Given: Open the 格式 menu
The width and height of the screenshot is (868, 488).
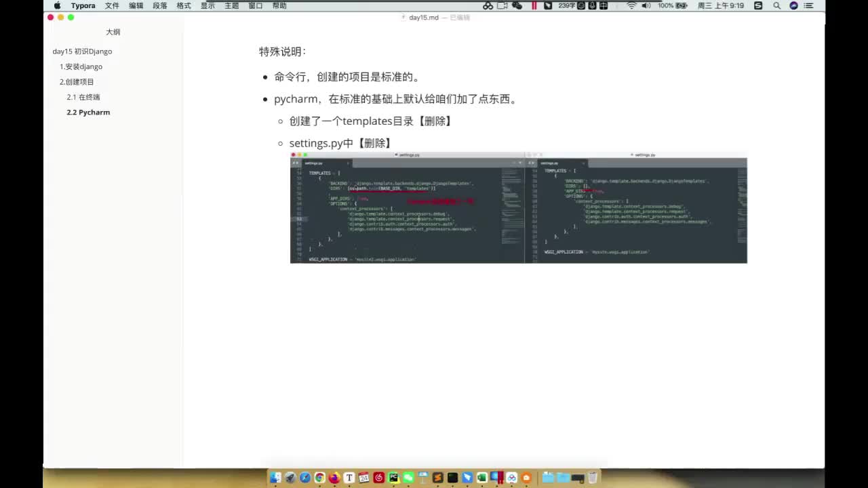Looking at the screenshot, I should tap(184, 5).
